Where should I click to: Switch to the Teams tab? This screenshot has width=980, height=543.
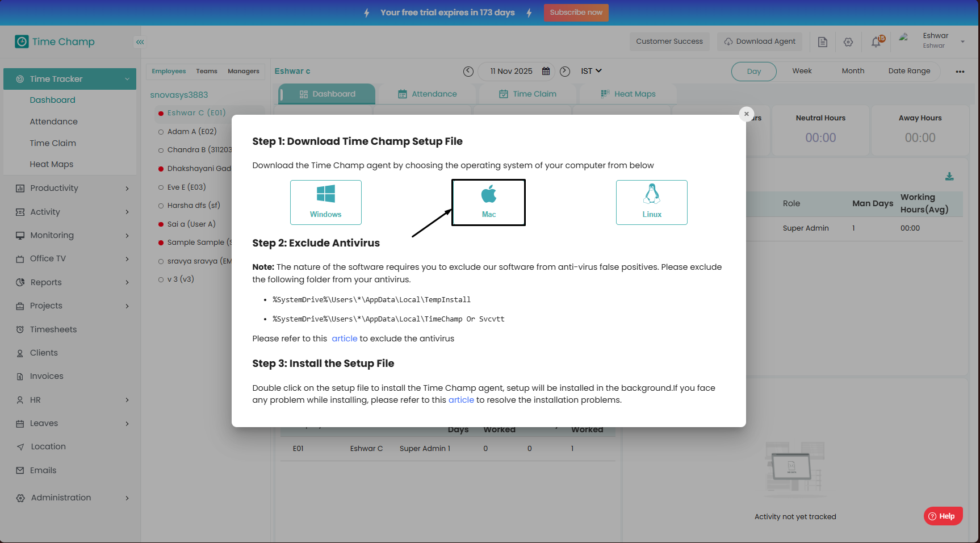[207, 71]
